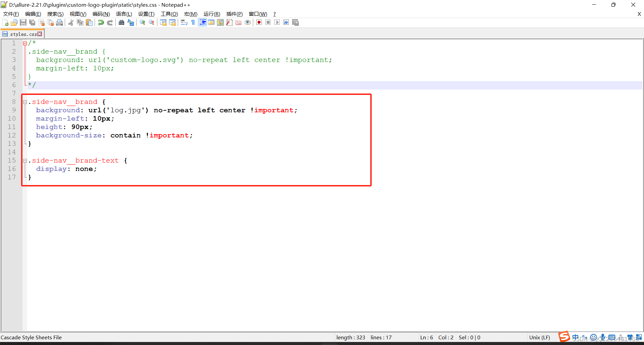This screenshot has width=644, height=345.
Task: Click the Start Recording macro icon
Action: click(x=259, y=22)
